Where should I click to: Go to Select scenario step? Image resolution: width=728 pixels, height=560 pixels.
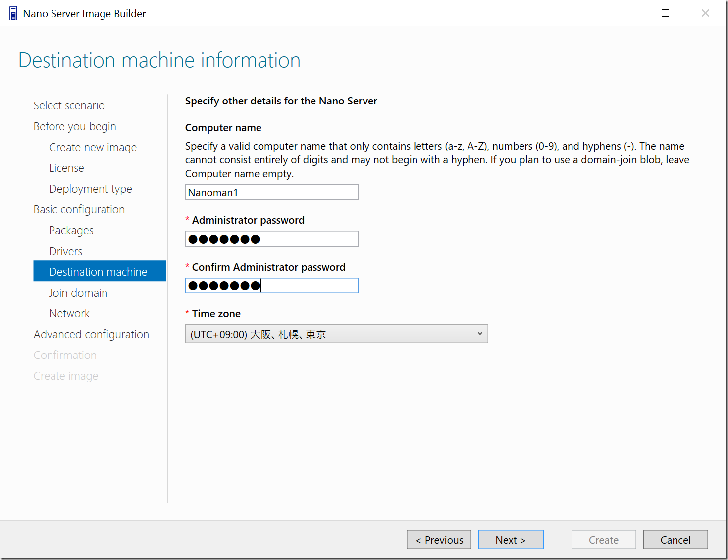(x=69, y=105)
